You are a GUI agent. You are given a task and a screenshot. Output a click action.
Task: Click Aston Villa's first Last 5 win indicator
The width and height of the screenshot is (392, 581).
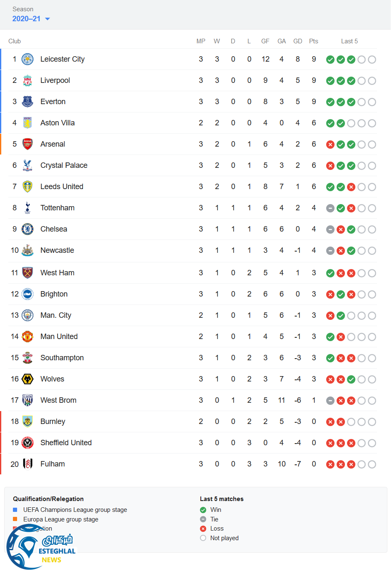point(330,123)
